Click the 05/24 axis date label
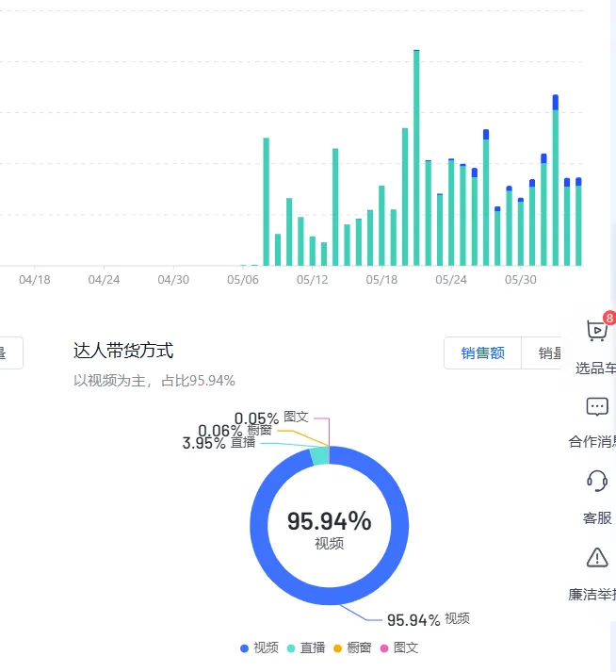 pyautogui.click(x=451, y=280)
